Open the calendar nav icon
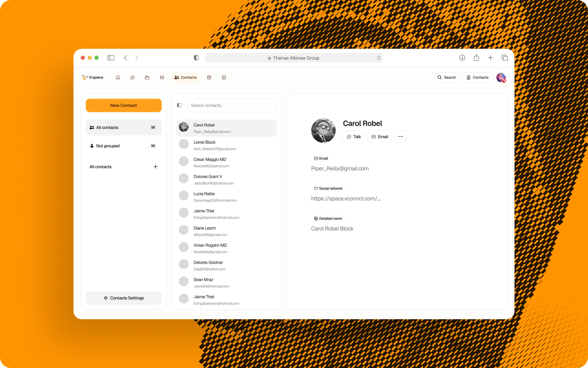This screenshot has width=588, height=368. 209,78
